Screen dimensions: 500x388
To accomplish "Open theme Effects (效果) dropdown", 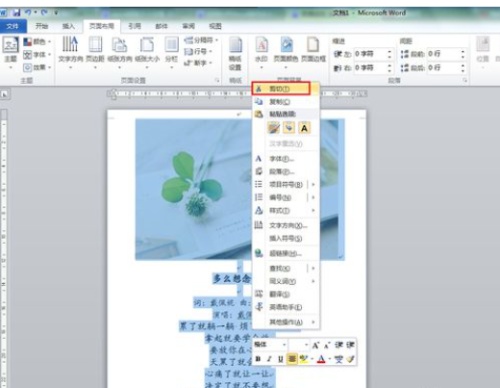I will 37,67.
